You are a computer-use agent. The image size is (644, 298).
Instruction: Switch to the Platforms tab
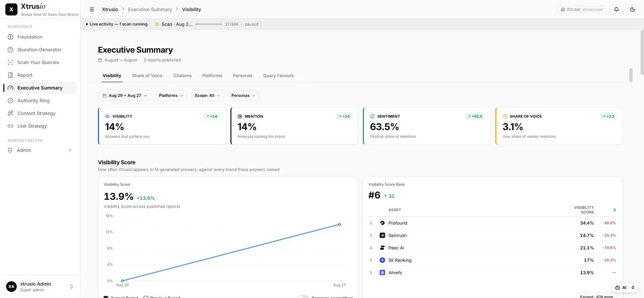pyautogui.click(x=212, y=76)
